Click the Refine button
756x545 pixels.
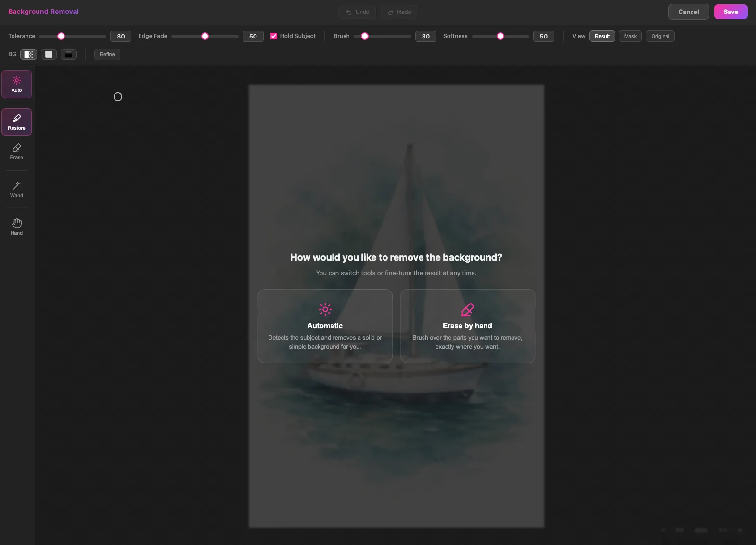(107, 54)
